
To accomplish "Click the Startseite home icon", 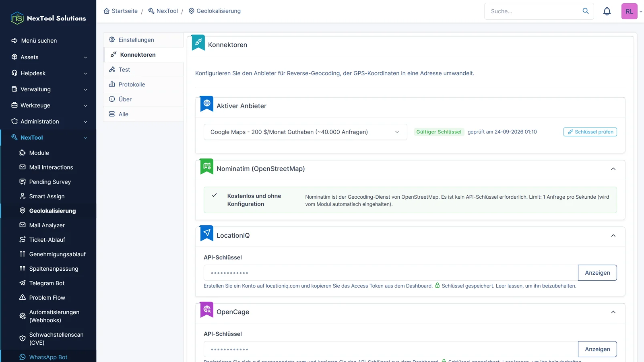I will coord(107,11).
